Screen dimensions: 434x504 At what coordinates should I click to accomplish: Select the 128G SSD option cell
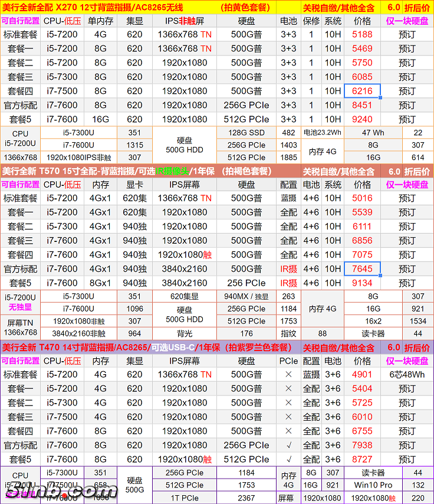point(246,133)
